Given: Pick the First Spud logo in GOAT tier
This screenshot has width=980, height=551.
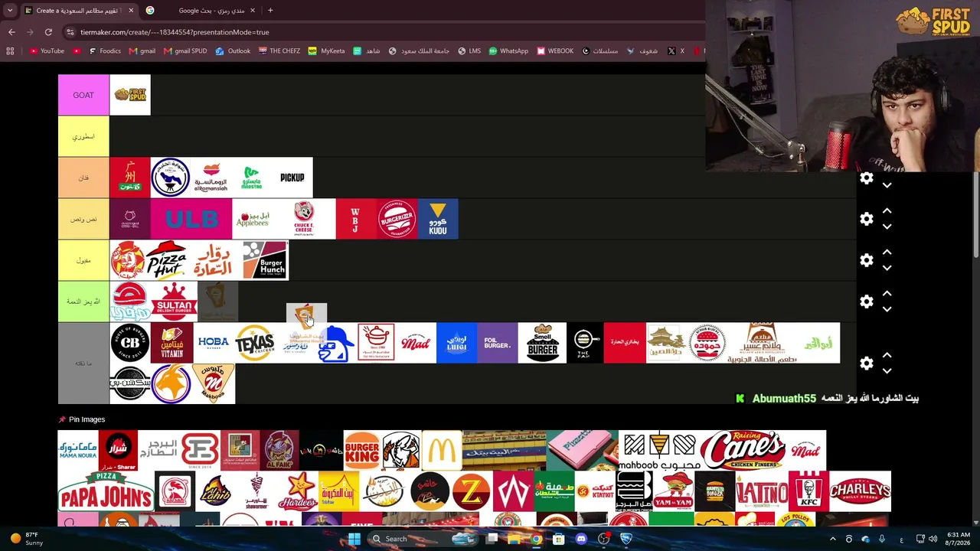Looking at the screenshot, I should pyautogui.click(x=130, y=95).
